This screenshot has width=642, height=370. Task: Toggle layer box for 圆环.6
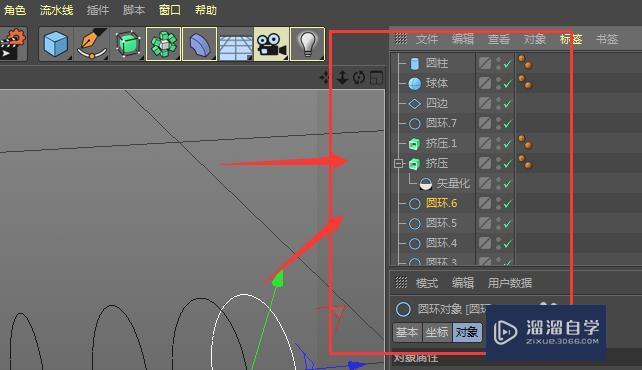[x=485, y=203]
